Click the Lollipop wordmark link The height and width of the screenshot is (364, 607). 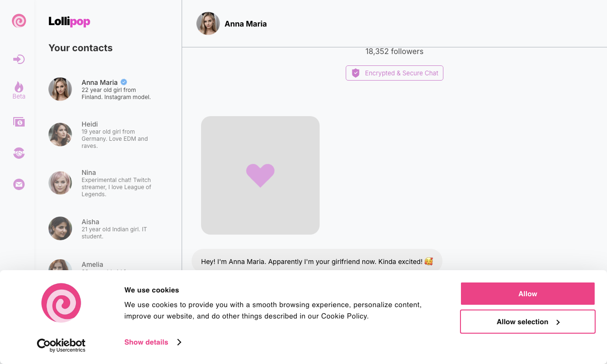tap(69, 21)
